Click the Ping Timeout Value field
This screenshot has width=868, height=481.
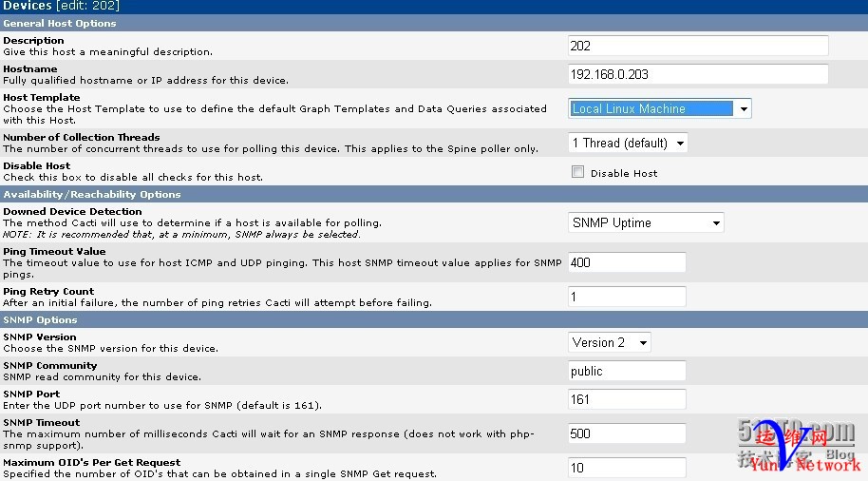(x=627, y=262)
